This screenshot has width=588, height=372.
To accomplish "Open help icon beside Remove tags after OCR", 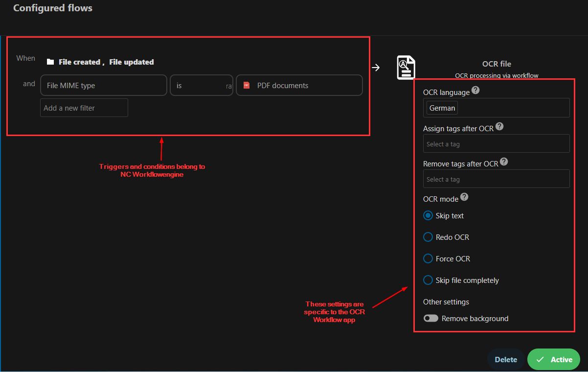I will [504, 162].
